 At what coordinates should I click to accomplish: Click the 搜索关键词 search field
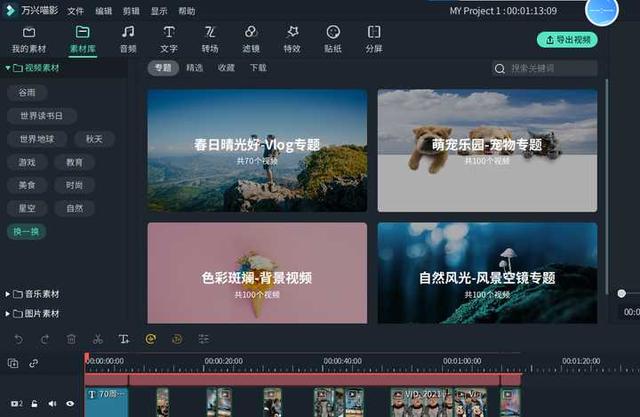pos(550,68)
